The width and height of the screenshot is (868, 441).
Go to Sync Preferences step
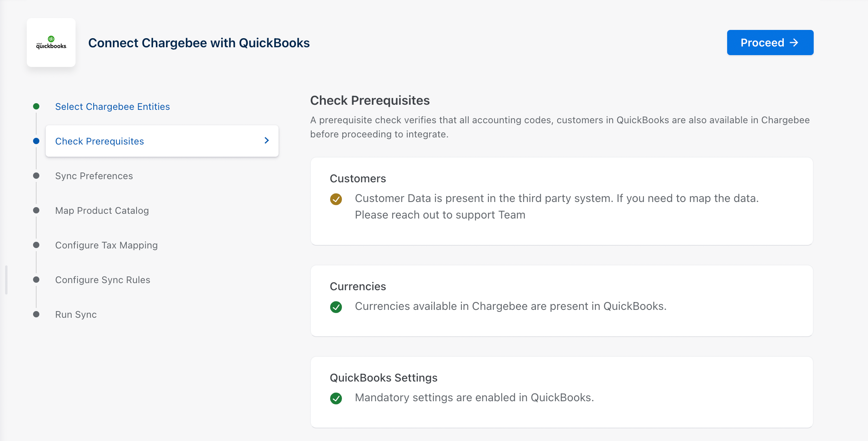[94, 176]
